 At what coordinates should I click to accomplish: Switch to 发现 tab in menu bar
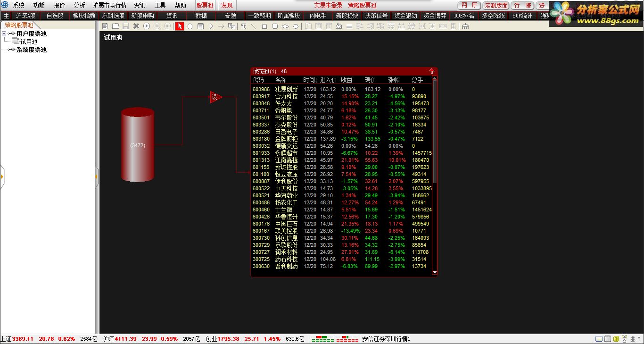click(227, 5)
